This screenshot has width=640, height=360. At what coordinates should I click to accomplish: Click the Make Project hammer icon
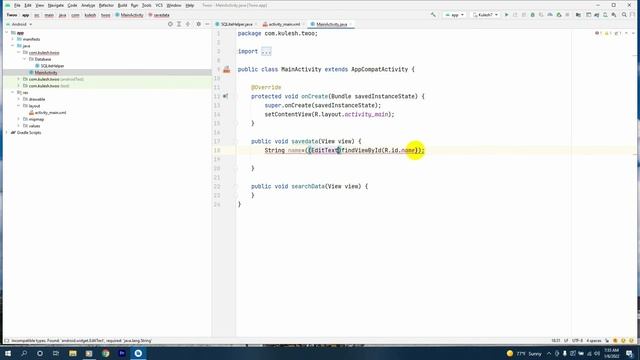point(433,15)
